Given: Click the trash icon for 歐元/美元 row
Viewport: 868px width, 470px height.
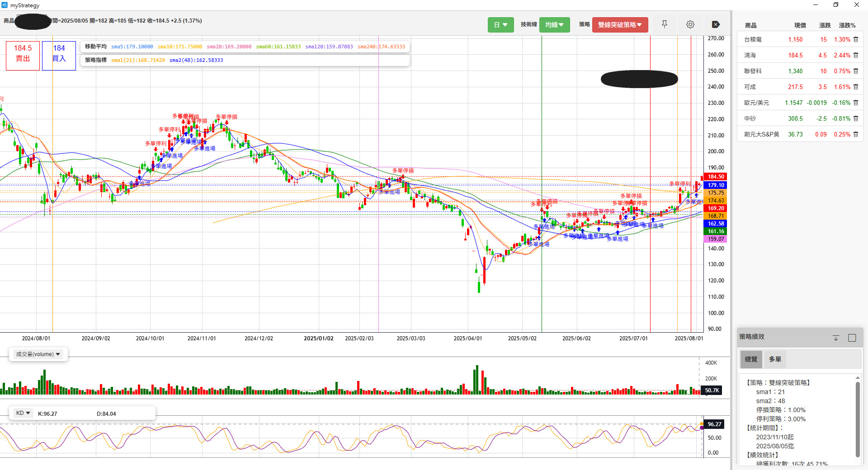Looking at the screenshot, I should tap(856, 103).
